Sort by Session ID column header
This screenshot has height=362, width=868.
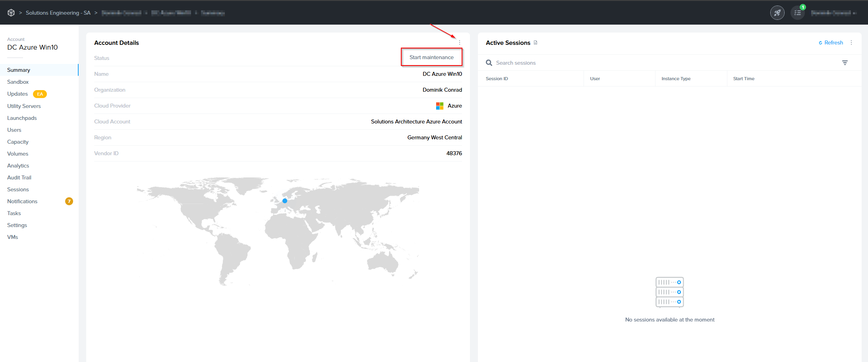point(497,79)
